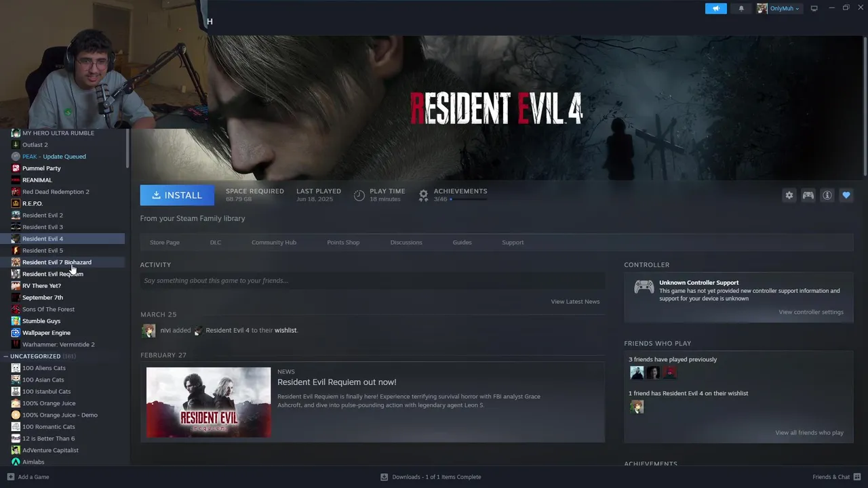Click the REANIMAL game icon
This screenshot has height=488, width=868.
(x=16, y=180)
